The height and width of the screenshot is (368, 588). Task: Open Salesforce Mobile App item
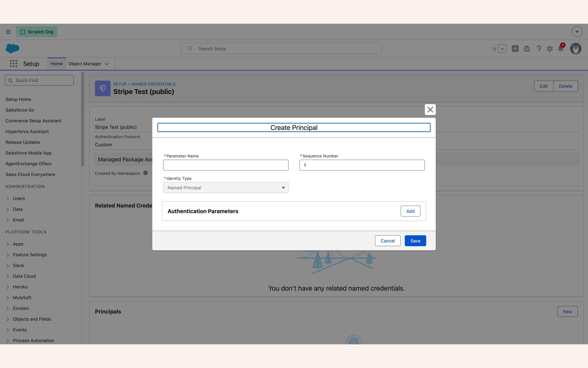pyautogui.click(x=28, y=153)
